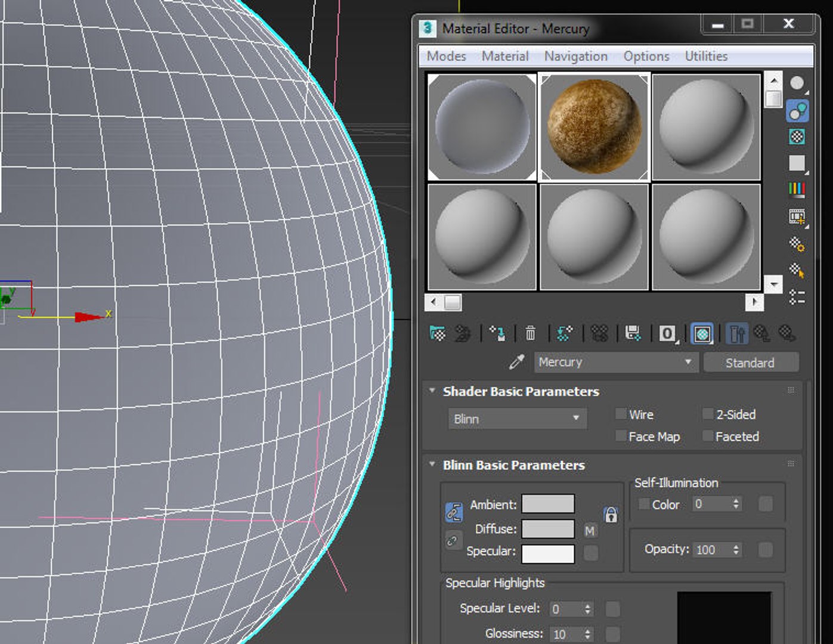Click the Sample UV Tiling square icon
Image resolution: width=833 pixels, height=644 pixels.
[x=797, y=163]
